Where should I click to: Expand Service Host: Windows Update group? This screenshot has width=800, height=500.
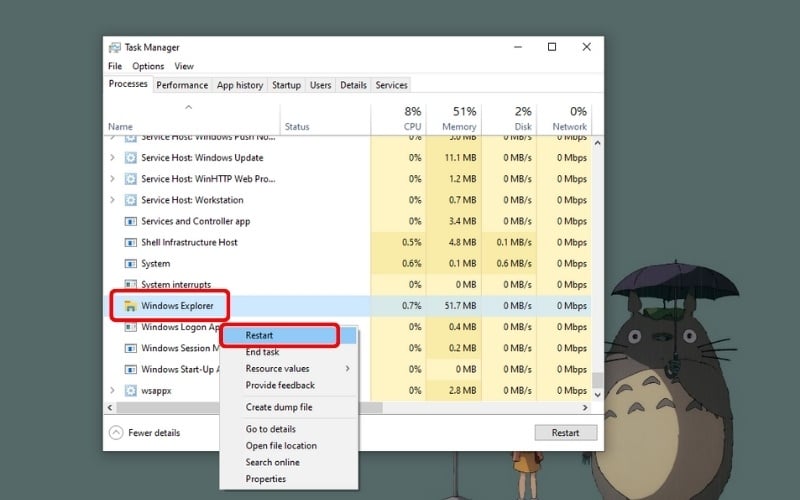click(112, 158)
